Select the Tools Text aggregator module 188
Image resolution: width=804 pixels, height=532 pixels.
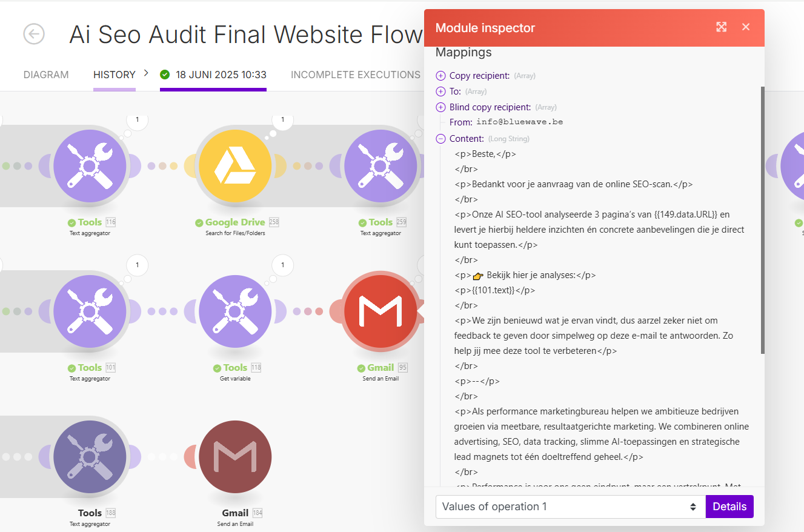tap(90, 457)
